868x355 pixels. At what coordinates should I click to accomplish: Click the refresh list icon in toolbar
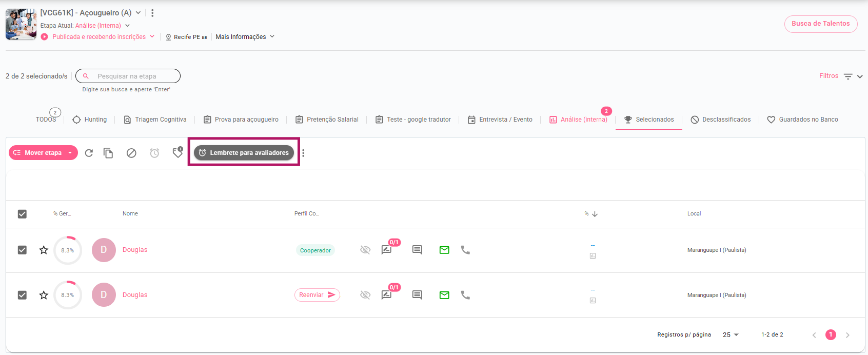pyautogui.click(x=89, y=153)
